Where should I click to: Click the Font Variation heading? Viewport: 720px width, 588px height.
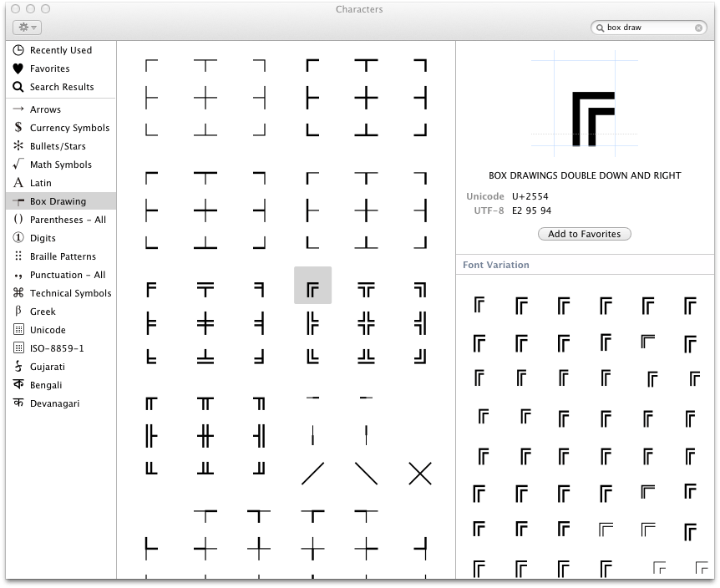[x=496, y=265]
